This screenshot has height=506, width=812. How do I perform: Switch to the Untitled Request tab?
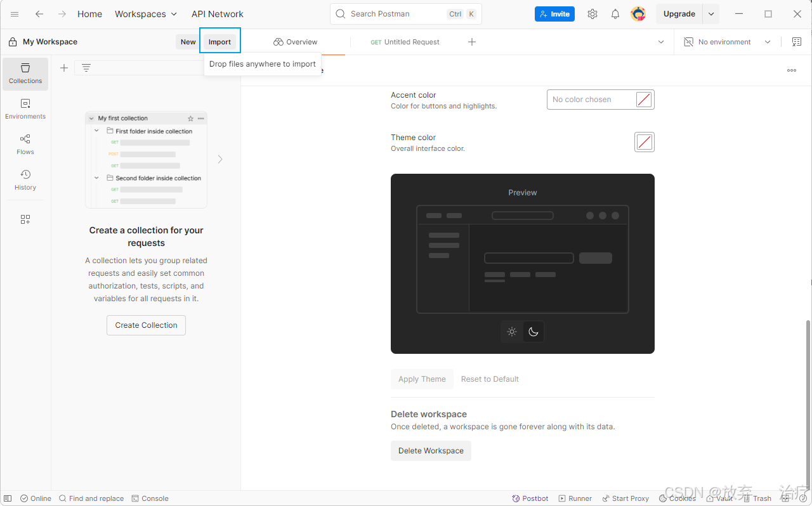[405, 42]
